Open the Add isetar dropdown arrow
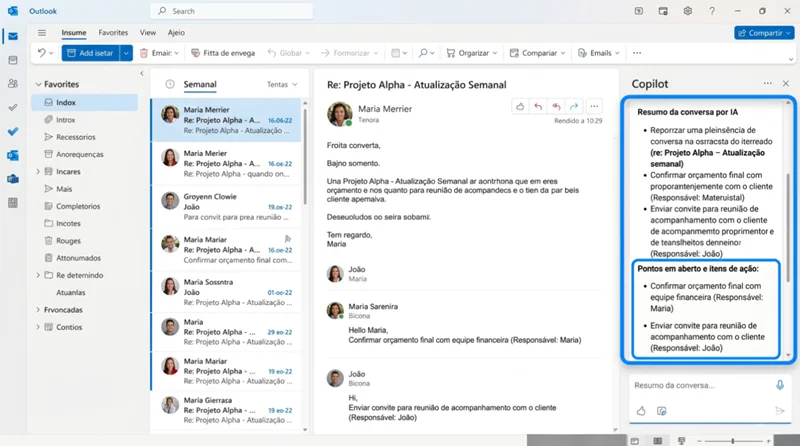Screen dimensions: 800x446 point(126,53)
